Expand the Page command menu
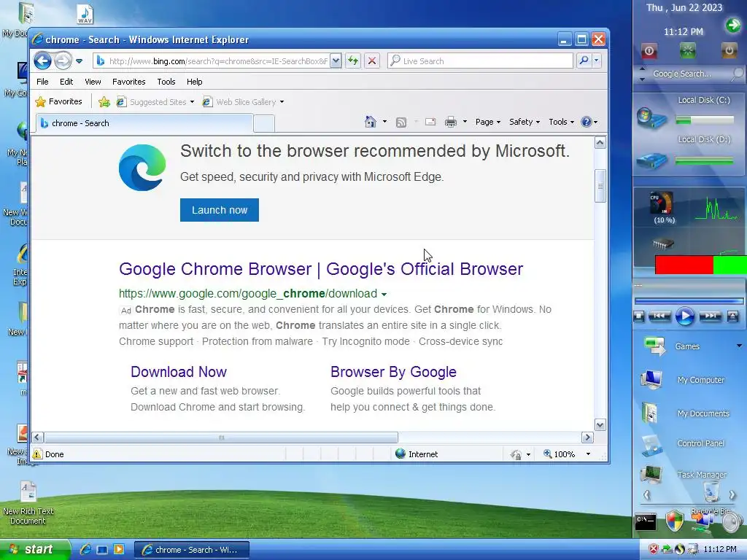The height and width of the screenshot is (560, 747). [x=488, y=122]
